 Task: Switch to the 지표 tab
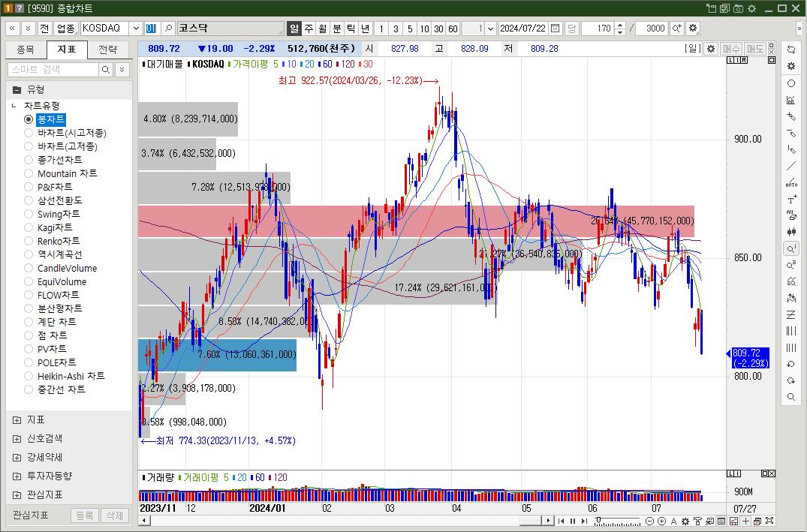pyautogui.click(x=66, y=50)
